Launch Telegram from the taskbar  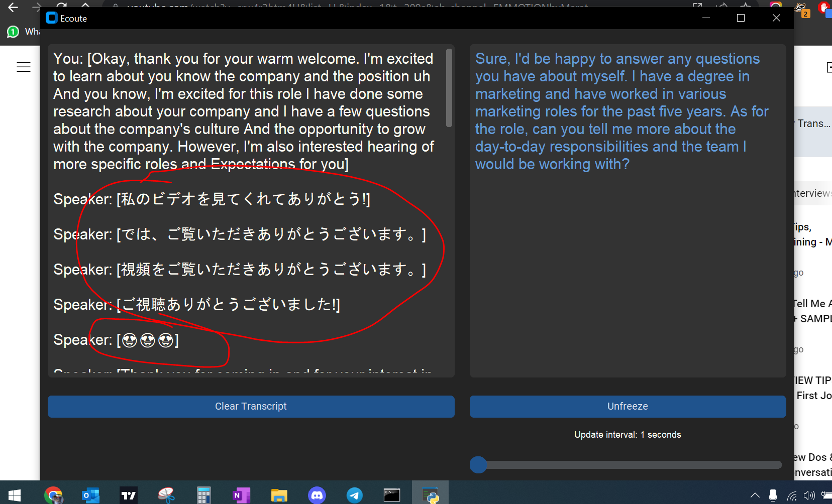pyautogui.click(x=354, y=494)
